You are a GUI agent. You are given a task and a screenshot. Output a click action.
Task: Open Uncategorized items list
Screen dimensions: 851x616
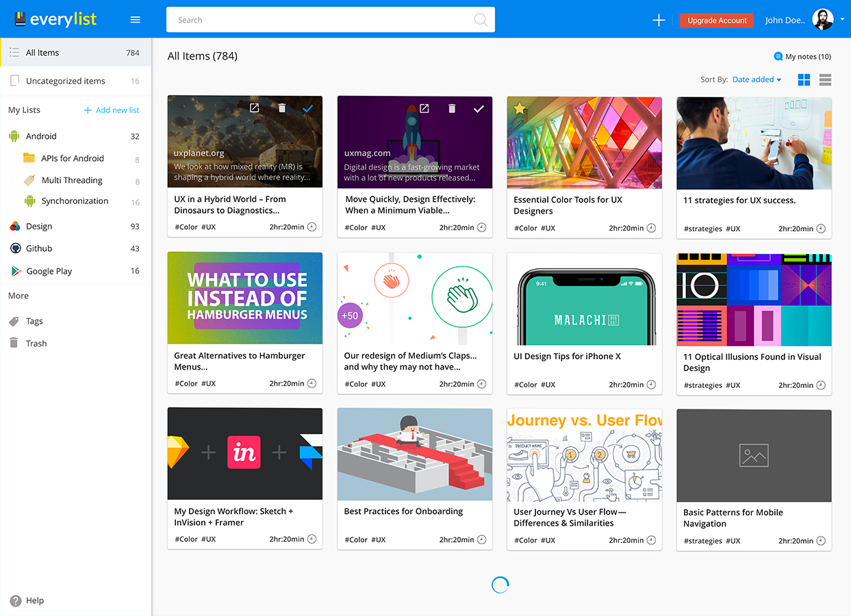tap(75, 81)
